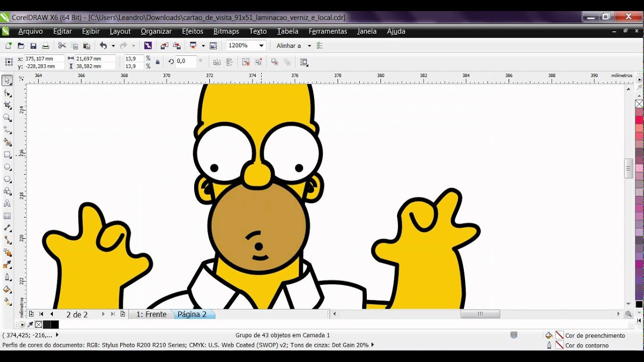Image resolution: width=644 pixels, height=362 pixels.
Task: Select the Rectangle tool
Action: [x=7, y=154]
